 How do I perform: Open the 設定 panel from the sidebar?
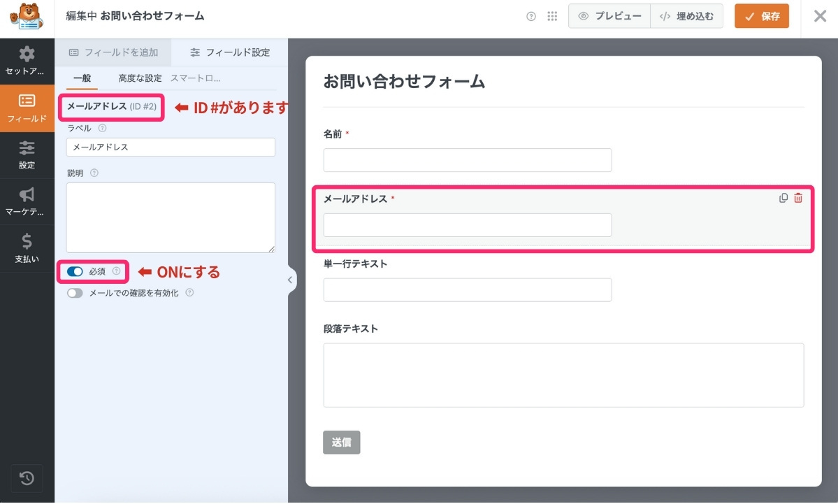point(27,155)
